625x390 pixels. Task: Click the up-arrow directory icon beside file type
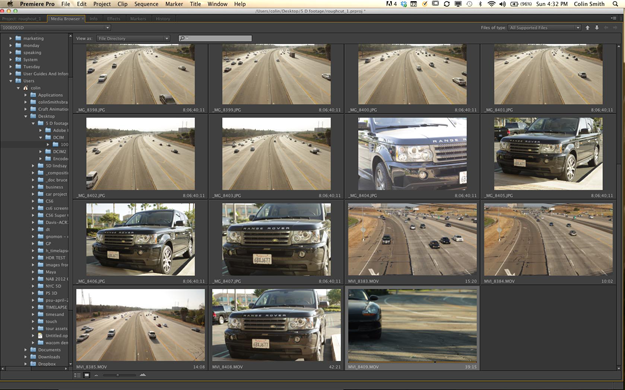pyautogui.click(x=587, y=28)
